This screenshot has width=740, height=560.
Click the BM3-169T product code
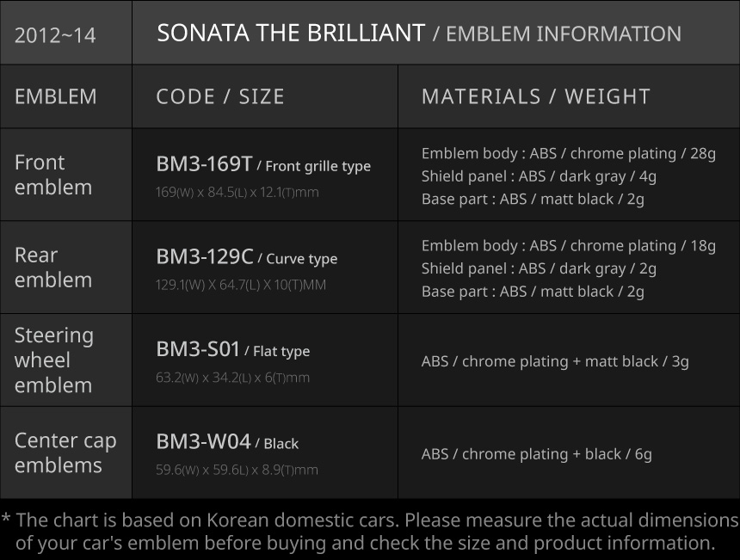click(204, 164)
